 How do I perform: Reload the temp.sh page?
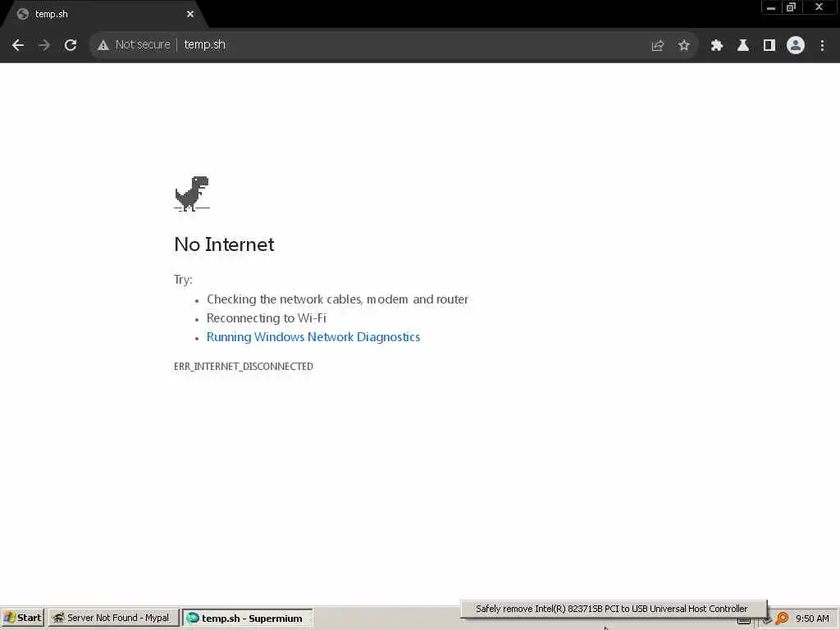[71, 45]
